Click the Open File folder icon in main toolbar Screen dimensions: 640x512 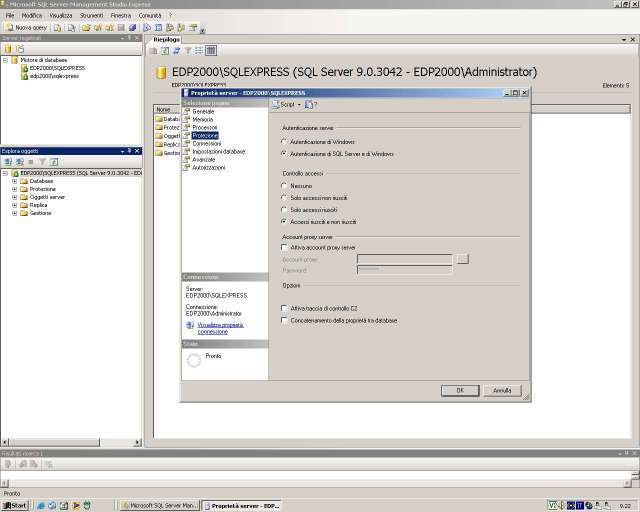86,28
